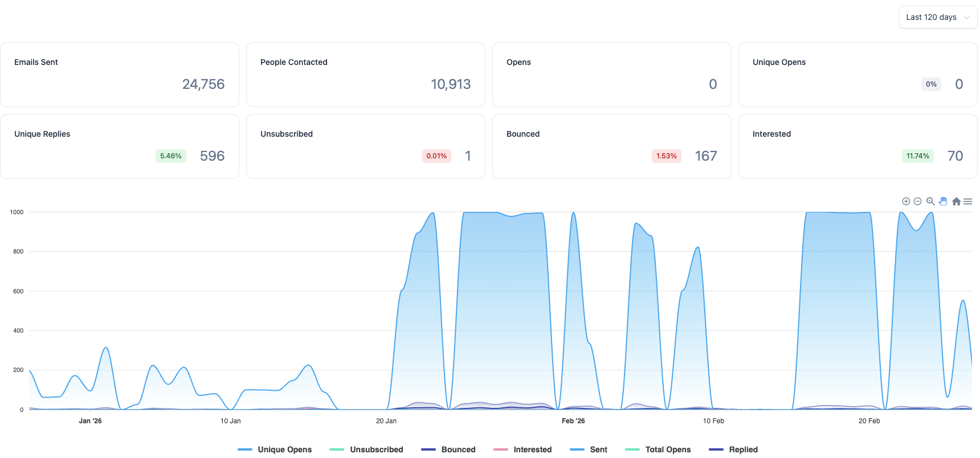Click the Bounced count 167
This screenshot has width=980, height=458.
(x=706, y=156)
